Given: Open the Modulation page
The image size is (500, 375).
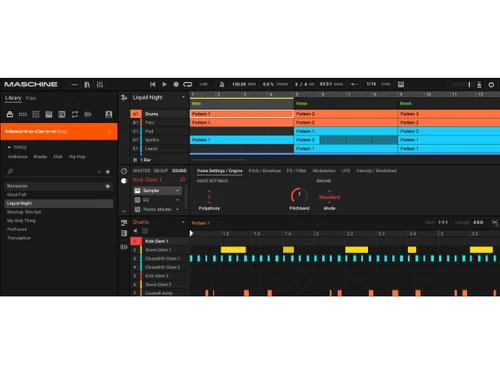Looking at the screenshot, I should click(324, 171).
